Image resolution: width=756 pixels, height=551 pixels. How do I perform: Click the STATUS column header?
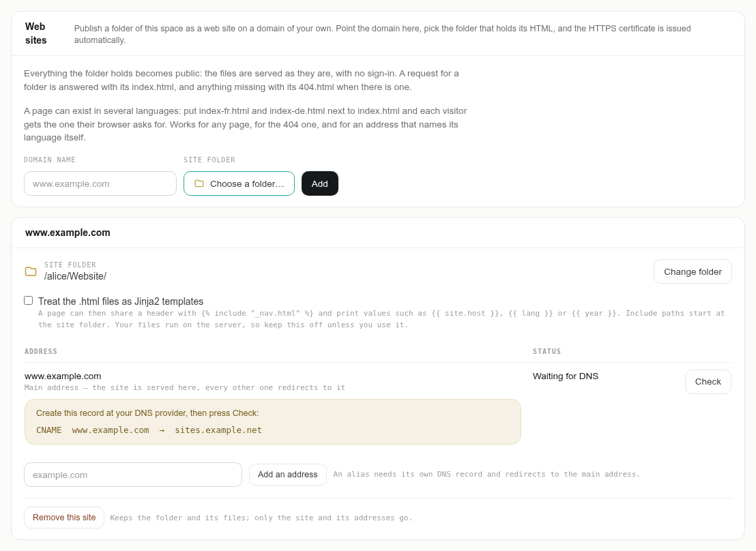(547, 351)
